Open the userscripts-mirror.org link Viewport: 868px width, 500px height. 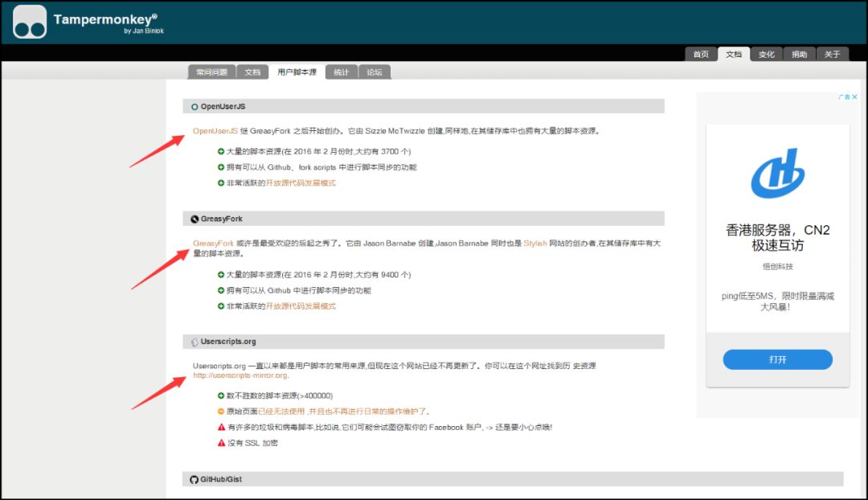240,375
